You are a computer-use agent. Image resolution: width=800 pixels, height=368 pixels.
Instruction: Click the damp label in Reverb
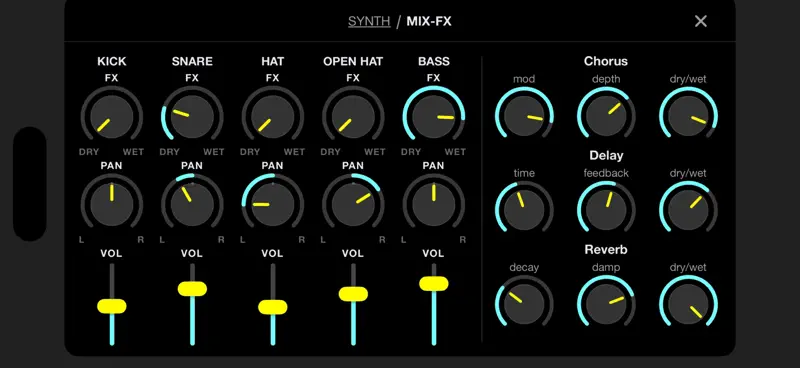tap(606, 267)
